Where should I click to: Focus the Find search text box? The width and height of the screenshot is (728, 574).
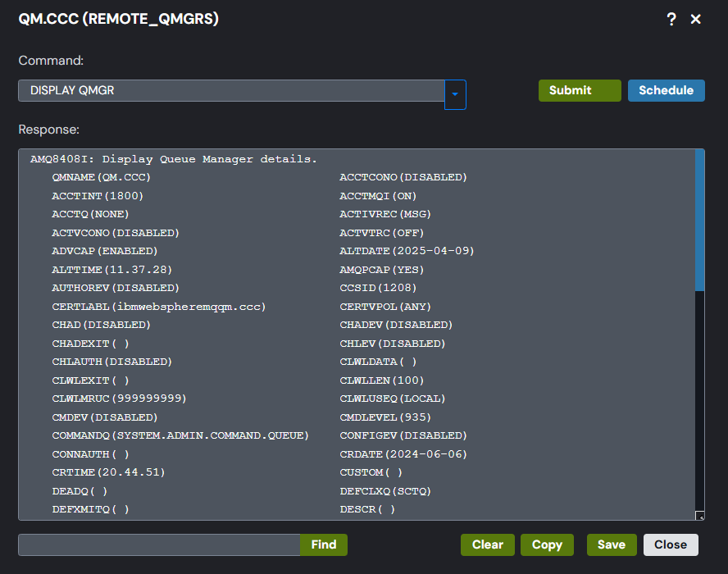point(159,544)
